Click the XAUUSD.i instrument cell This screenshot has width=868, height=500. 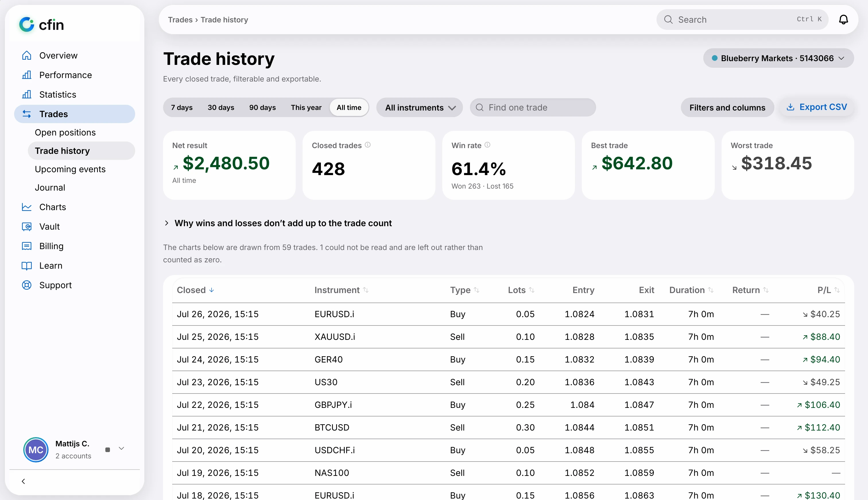[x=335, y=337]
